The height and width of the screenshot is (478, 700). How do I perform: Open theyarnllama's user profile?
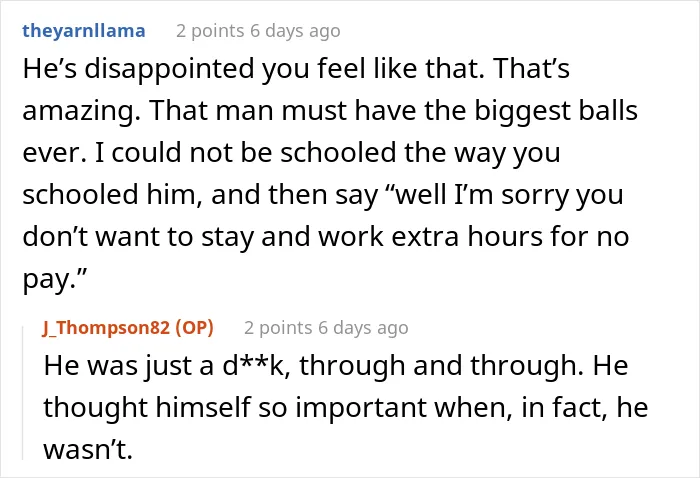84,31
